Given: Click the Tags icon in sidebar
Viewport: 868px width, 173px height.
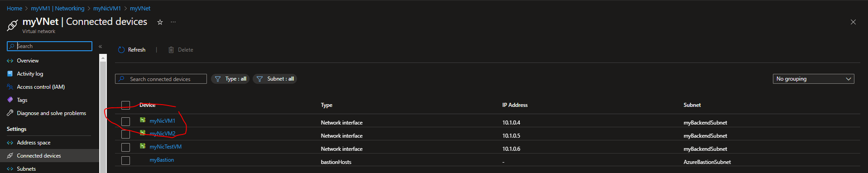Looking at the screenshot, I should pos(10,100).
